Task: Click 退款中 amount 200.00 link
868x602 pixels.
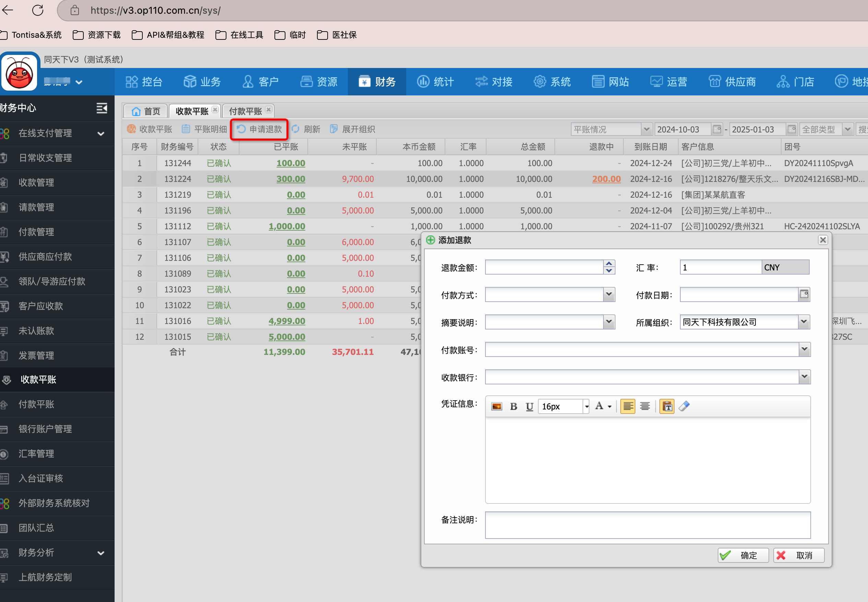Action: [x=606, y=179]
